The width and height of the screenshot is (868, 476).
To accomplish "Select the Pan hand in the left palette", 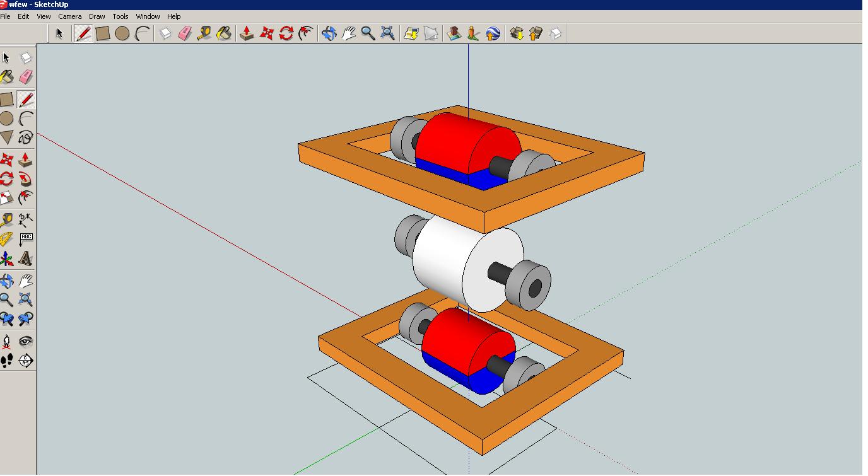I will point(26,281).
